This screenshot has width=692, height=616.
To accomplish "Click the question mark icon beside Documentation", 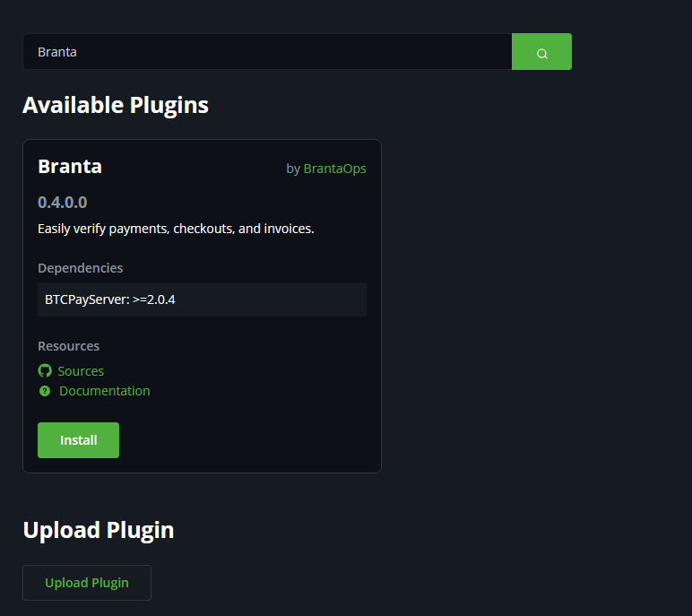I will (x=45, y=391).
